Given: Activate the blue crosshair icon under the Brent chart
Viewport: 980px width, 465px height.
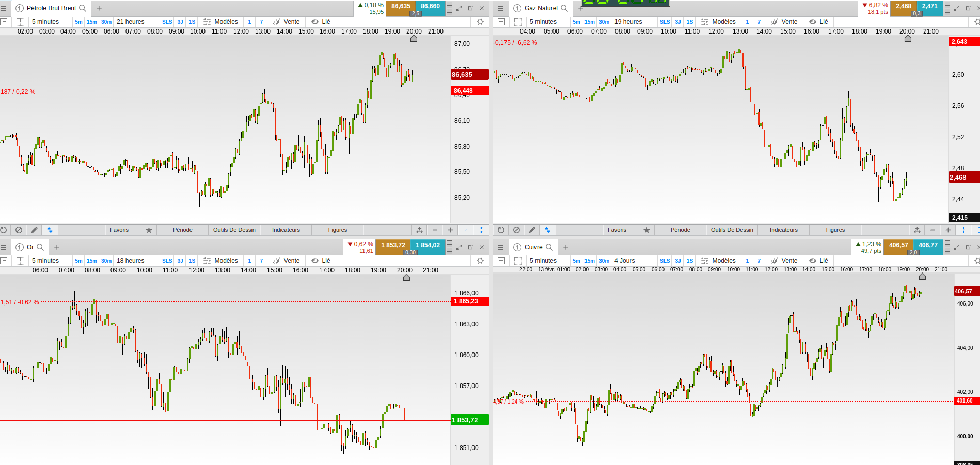Looking at the screenshot, I should [466, 230].
